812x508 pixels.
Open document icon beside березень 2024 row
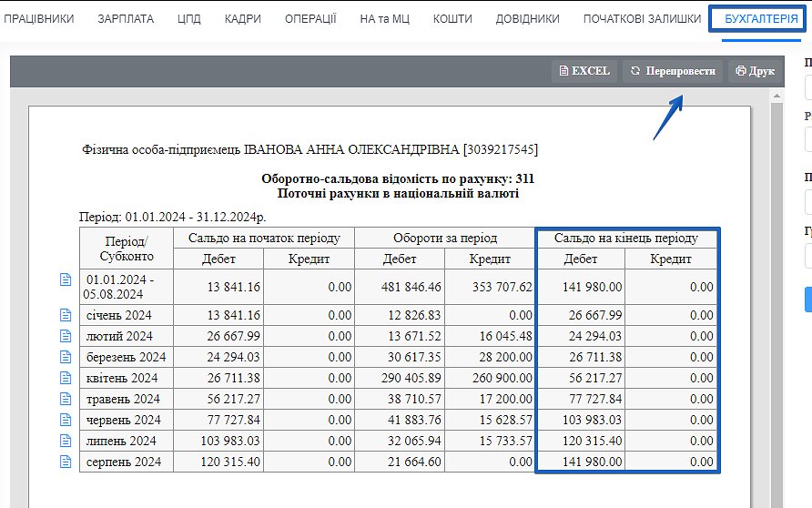coord(65,357)
